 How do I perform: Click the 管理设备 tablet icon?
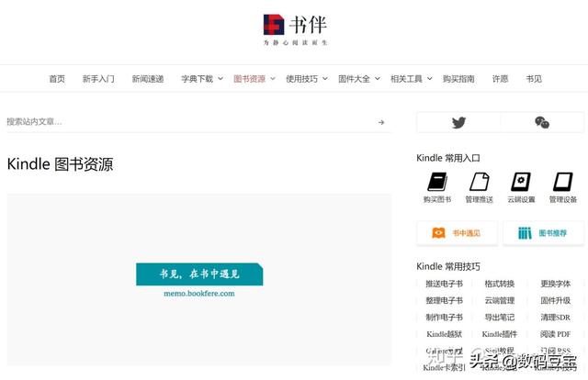pyautogui.click(x=563, y=182)
